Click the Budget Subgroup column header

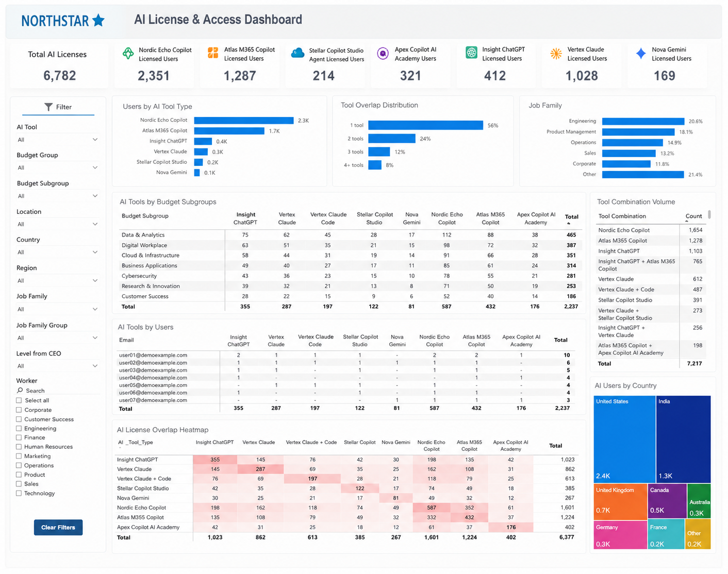click(145, 216)
